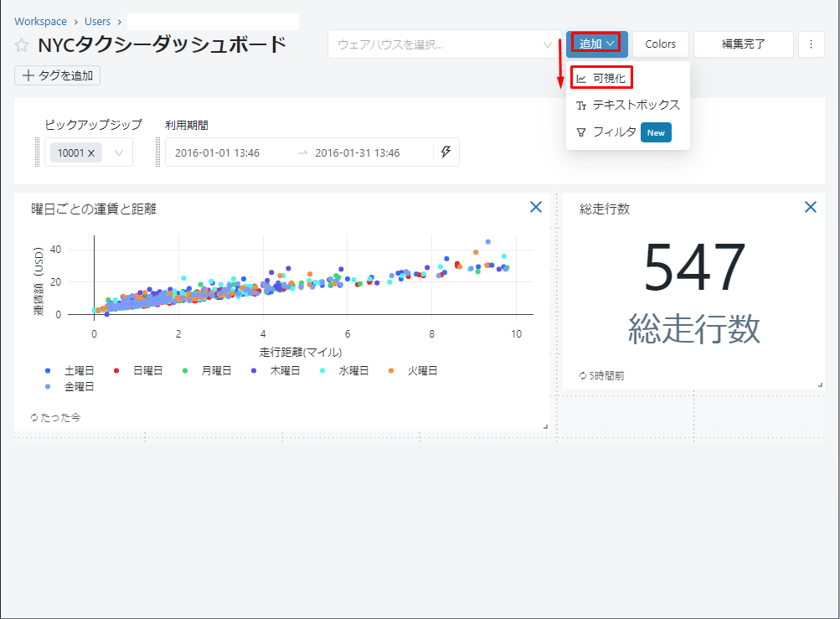Click the start date 2016-01-01 13:46 field
This screenshot has height=619, width=840.
point(218,152)
